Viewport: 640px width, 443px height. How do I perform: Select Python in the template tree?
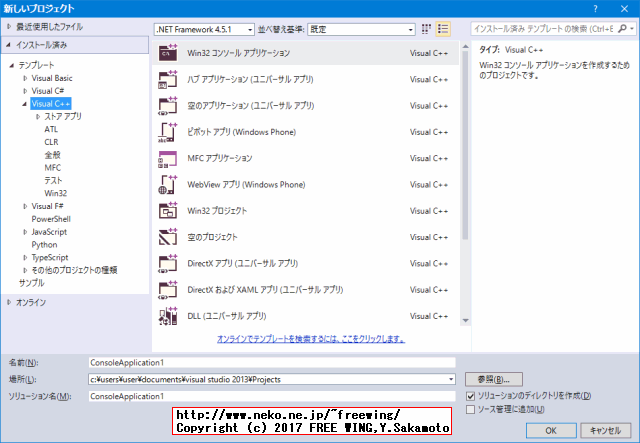[44, 245]
